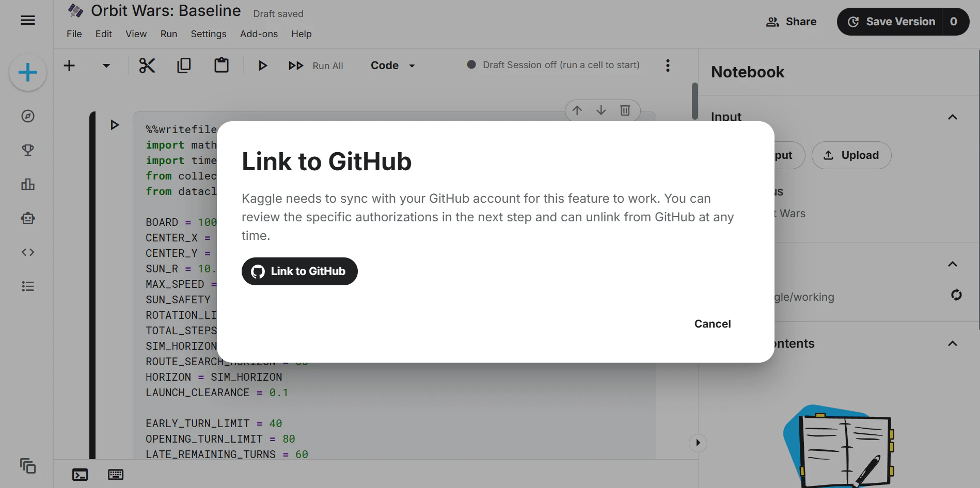The width and height of the screenshot is (980, 488).
Task: Delete the cell with trash icon
Action: pos(625,110)
